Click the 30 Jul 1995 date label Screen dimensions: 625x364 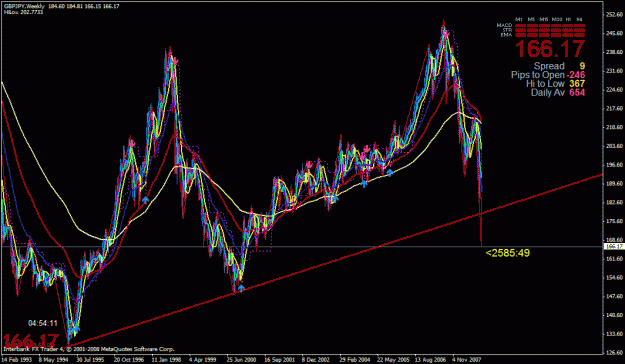pyautogui.click(x=91, y=359)
